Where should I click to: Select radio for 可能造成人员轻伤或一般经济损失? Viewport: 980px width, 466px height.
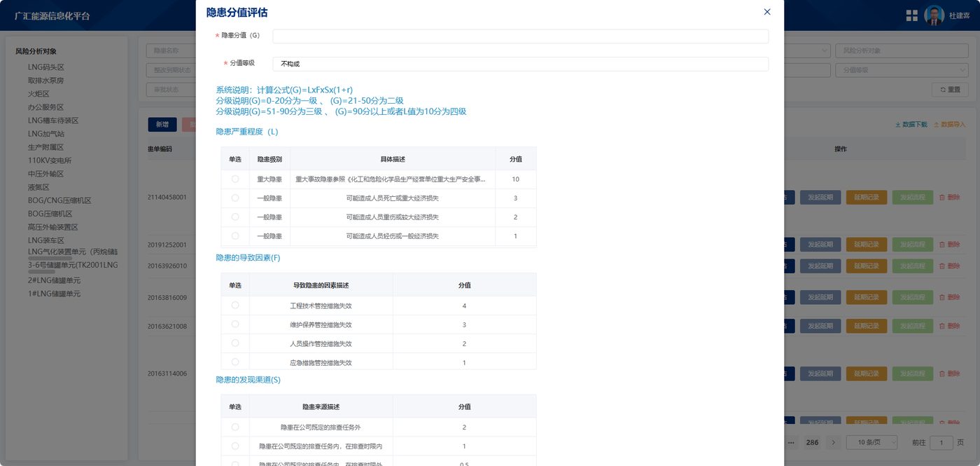235,236
